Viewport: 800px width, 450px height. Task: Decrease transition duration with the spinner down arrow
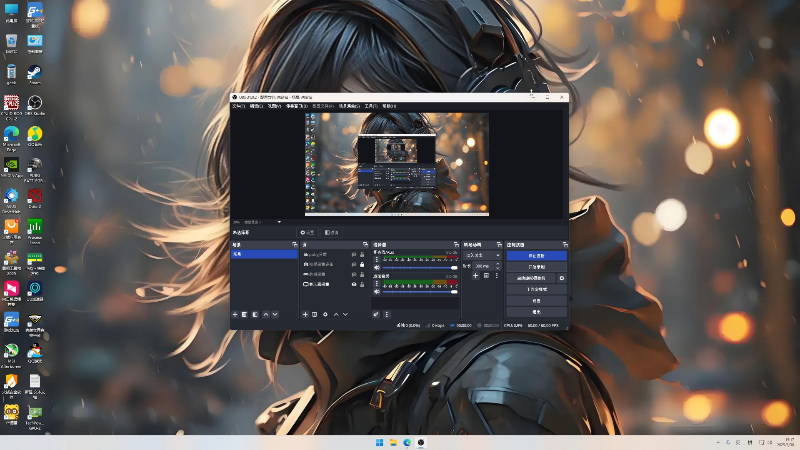click(498, 268)
